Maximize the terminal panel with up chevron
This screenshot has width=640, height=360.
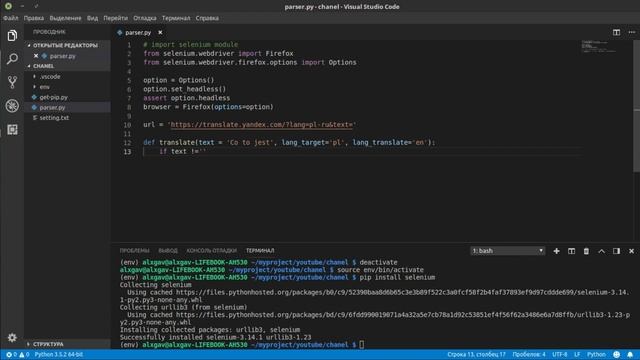601,251
